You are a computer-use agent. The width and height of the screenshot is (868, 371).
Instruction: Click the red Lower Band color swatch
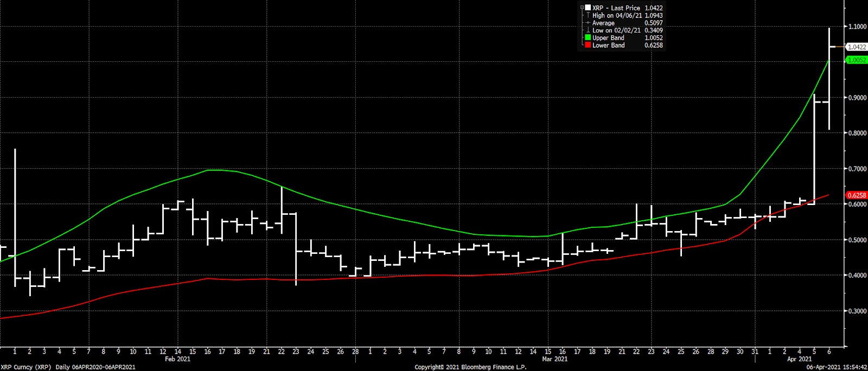coord(588,46)
